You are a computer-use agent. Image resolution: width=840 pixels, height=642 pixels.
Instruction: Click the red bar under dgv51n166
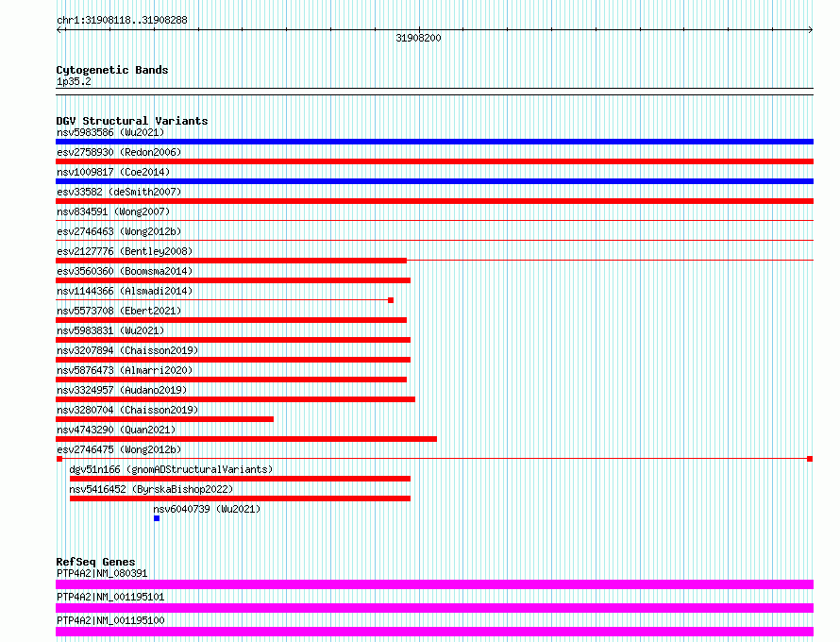(240, 479)
